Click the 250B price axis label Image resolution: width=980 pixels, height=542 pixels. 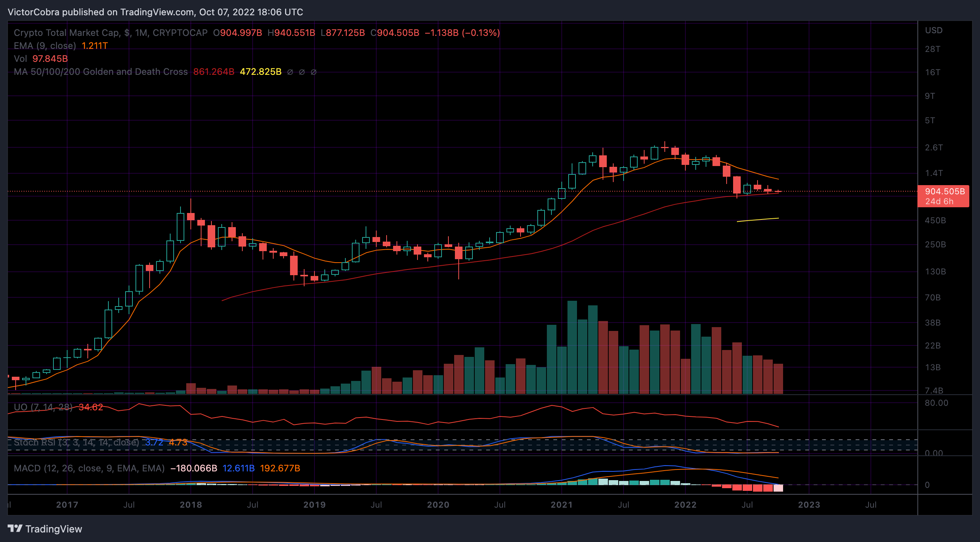935,244
